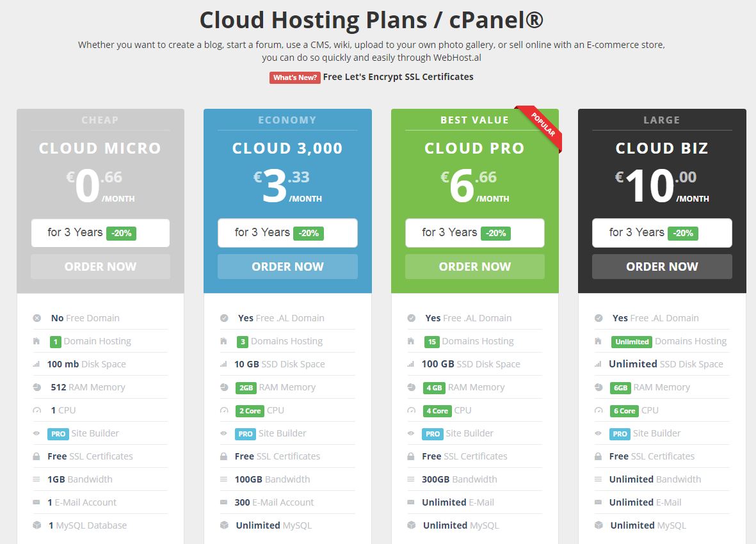This screenshot has height=544, width=756.
Task: Order the Cloud Micro plan now
Action: [x=101, y=266]
